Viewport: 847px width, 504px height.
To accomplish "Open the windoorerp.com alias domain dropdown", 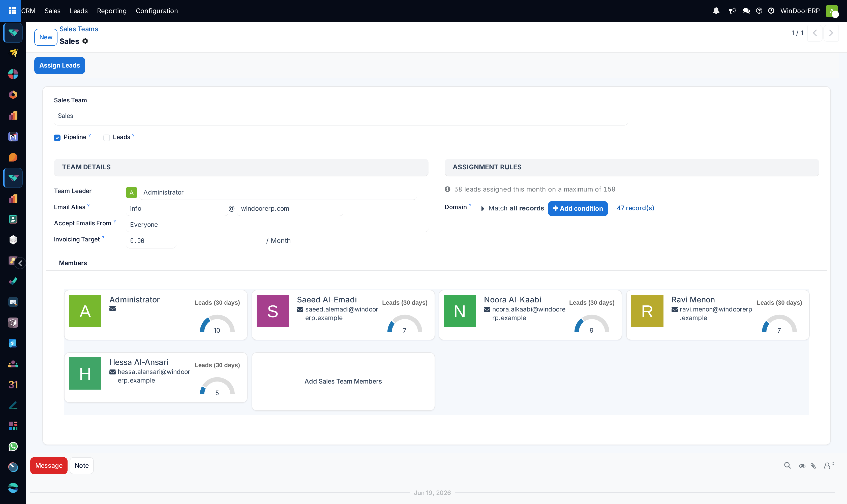I will click(x=290, y=208).
